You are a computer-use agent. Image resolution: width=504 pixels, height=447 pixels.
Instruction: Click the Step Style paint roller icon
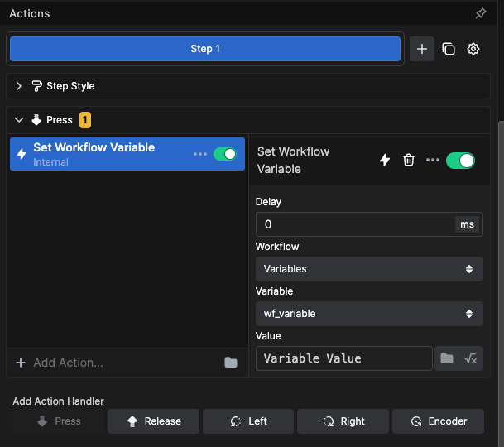(36, 86)
